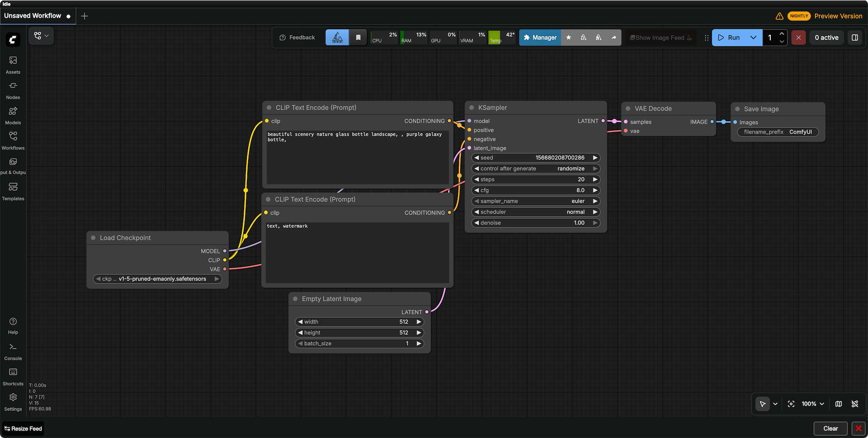Open the ckpt_name dropdown in Load Checkpoint
The image size is (868, 438).
click(x=157, y=279)
